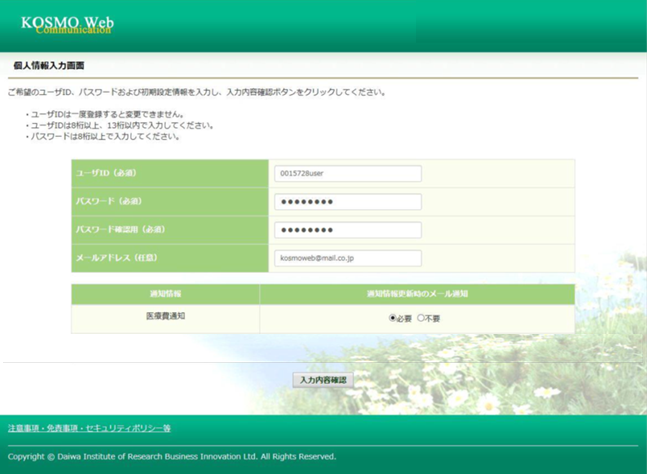The height and width of the screenshot is (474, 647).
Task: Focus the パスワード input field
Action: 347,202
